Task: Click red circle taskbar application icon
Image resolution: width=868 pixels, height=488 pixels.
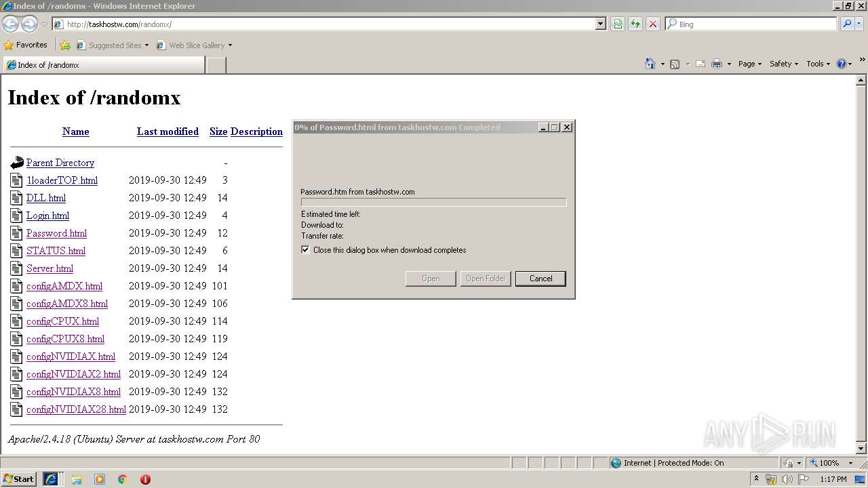Action: pyautogui.click(x=145, y=479)
